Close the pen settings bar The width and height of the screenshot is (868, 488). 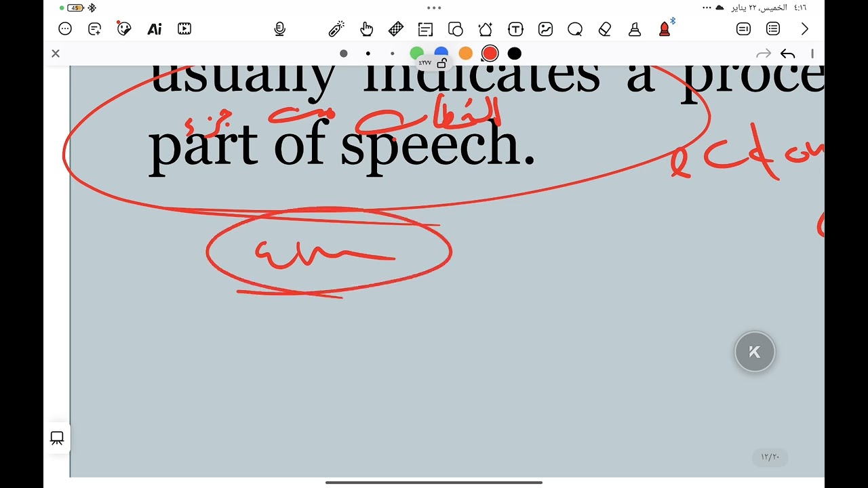tap(56, 54)
